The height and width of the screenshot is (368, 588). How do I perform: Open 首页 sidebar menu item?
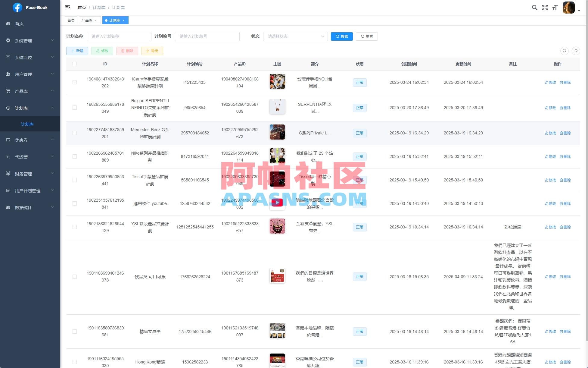click(x=30, y=24)
